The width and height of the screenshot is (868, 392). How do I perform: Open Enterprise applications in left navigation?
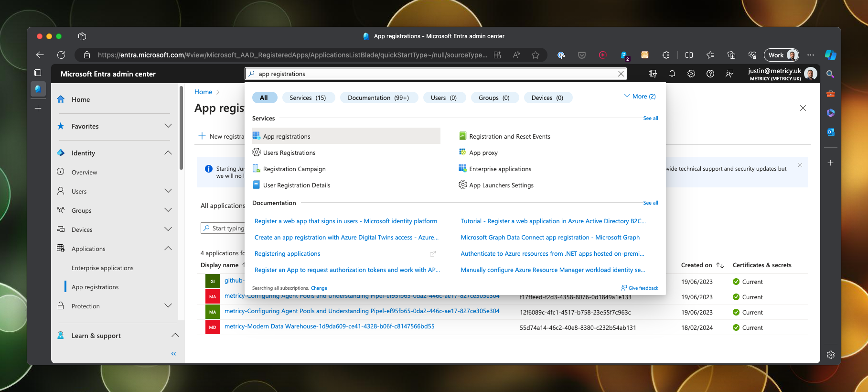pos(102,268)
